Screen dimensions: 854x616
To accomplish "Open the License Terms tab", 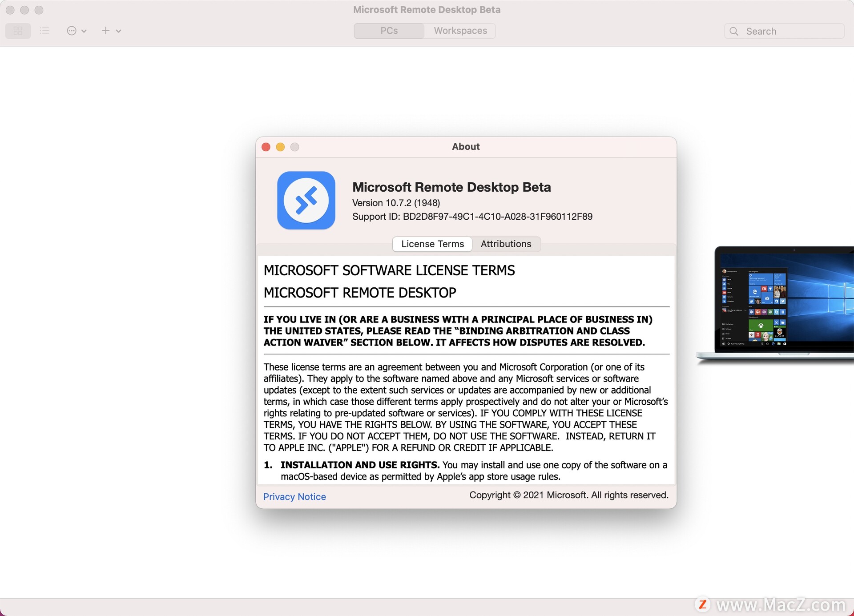I will point(432,244).
